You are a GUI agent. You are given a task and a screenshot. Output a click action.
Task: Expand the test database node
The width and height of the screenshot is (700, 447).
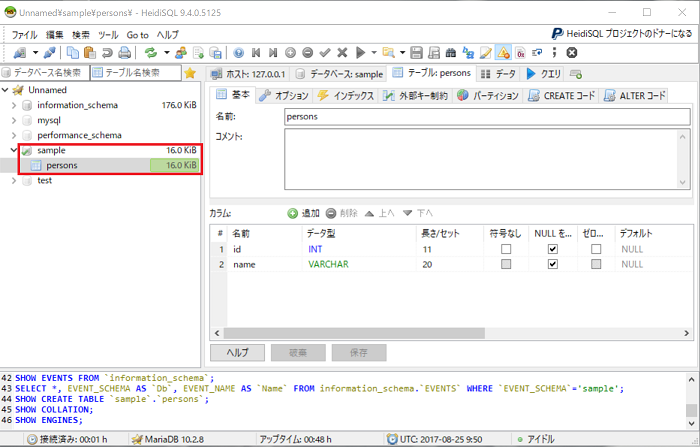[x=14, y=180]
